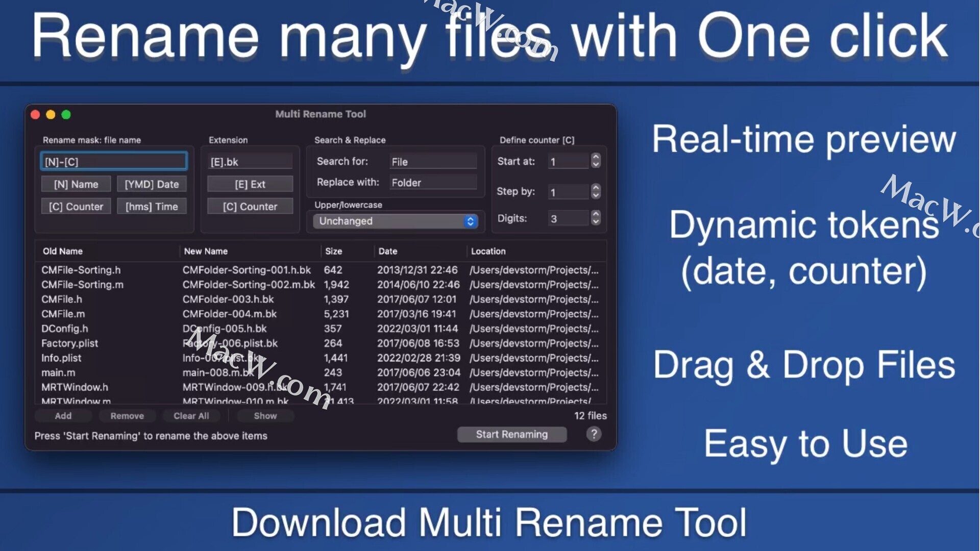Click the Add files button
Image resolution: width=980 pixels, height=551 pixels.
click(x=63, y=416)
